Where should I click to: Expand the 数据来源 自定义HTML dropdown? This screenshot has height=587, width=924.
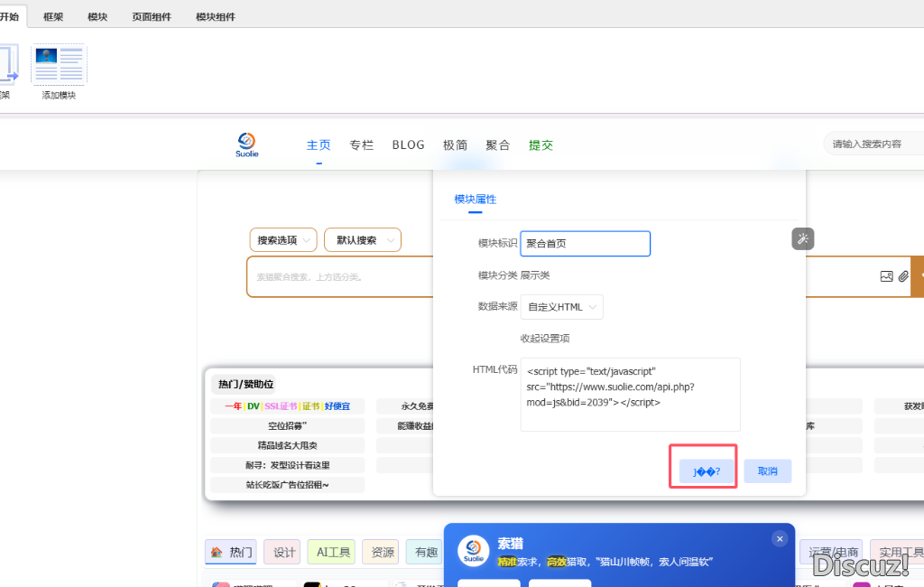tap(562, 307)
